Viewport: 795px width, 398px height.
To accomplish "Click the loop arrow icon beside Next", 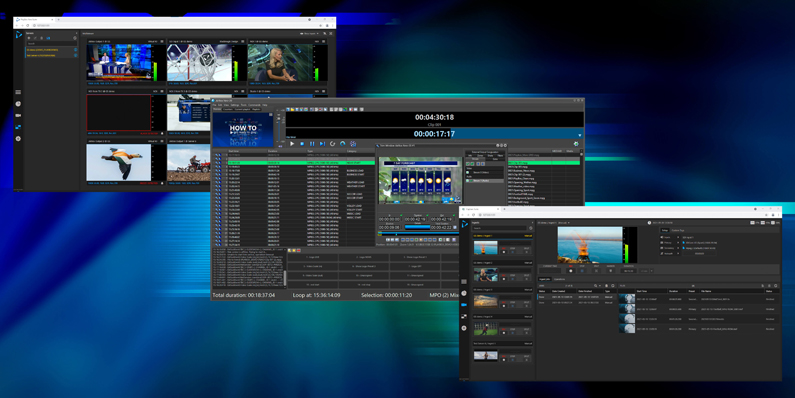I will (x=333, y=144).
